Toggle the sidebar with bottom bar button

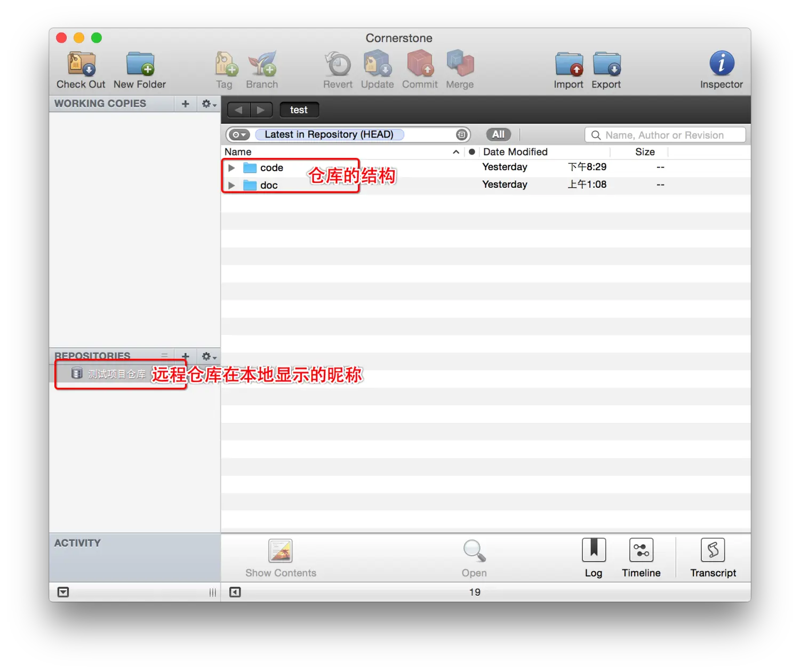[x=235, y=593]
